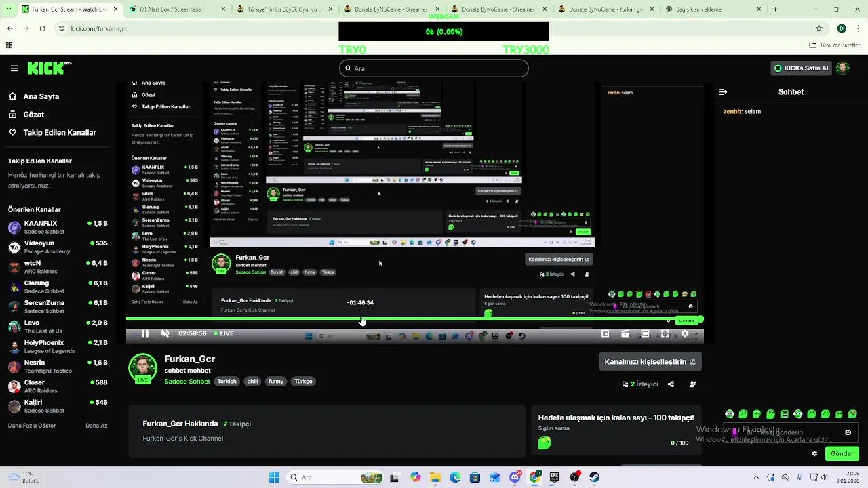Open browser apps grid icon

coord(9,45)
